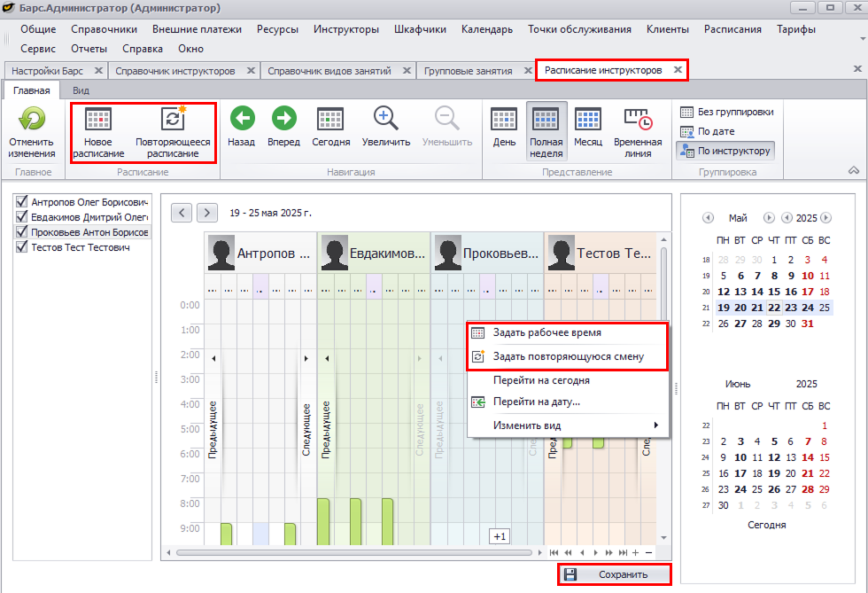The width and height of the screenshot is (868, 593).
Task: Click the last-record navigator button
Action: pyautogui.click(x=623, y=552)
